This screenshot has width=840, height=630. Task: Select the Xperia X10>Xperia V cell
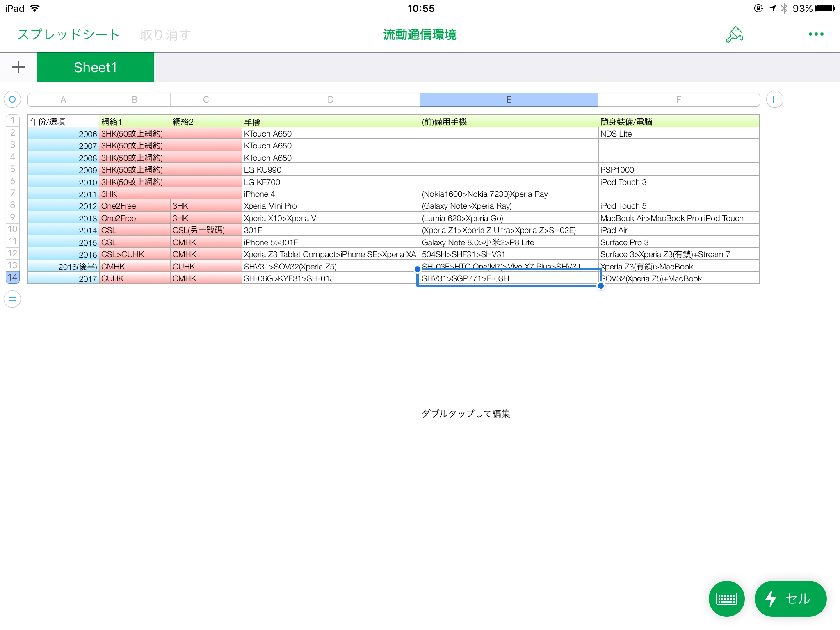pos(331,218)
